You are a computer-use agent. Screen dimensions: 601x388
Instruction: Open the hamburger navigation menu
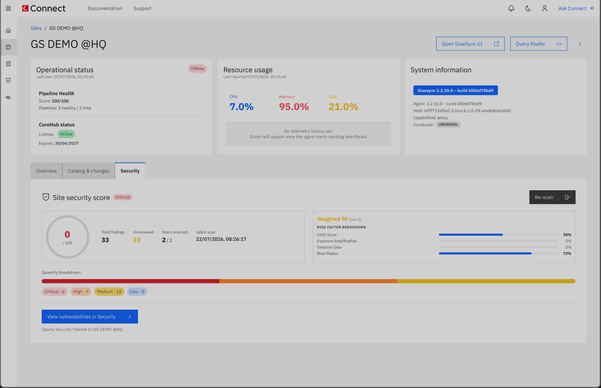(x=8, y=8)
